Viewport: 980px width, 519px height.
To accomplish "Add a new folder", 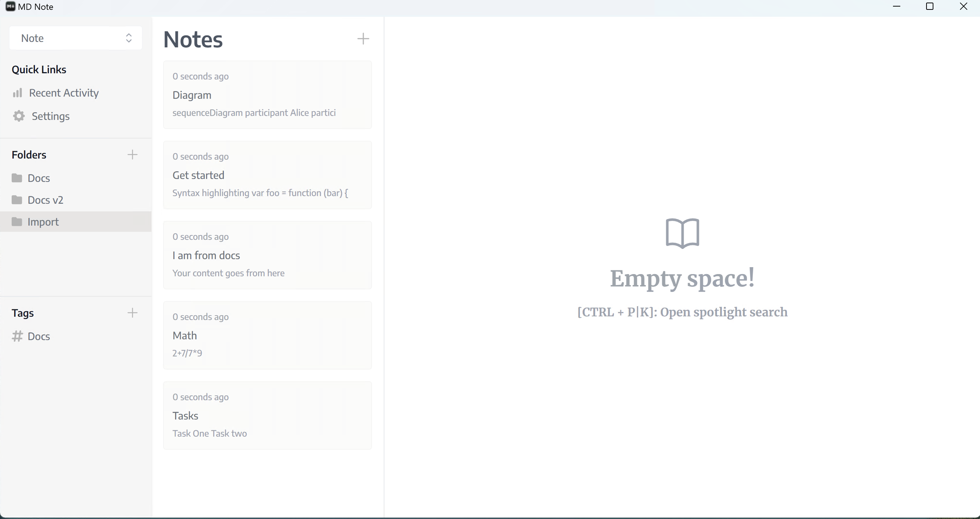I will pos(133,154).
